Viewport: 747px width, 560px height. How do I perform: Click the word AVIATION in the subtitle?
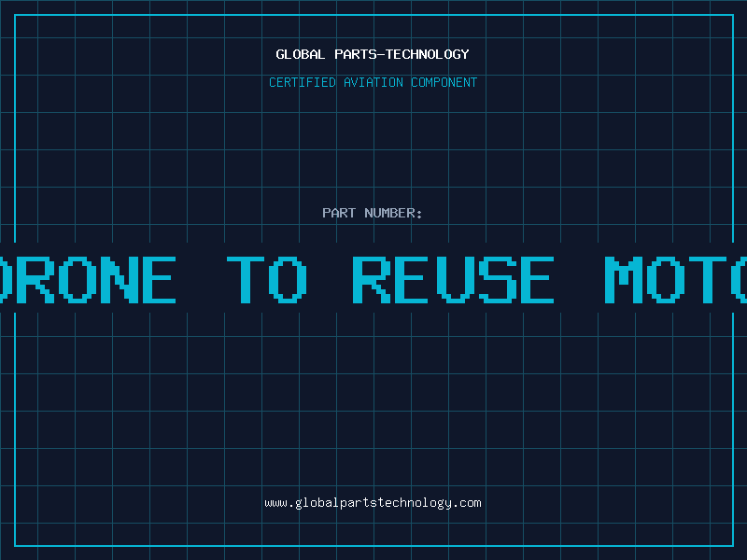point(373,82)
